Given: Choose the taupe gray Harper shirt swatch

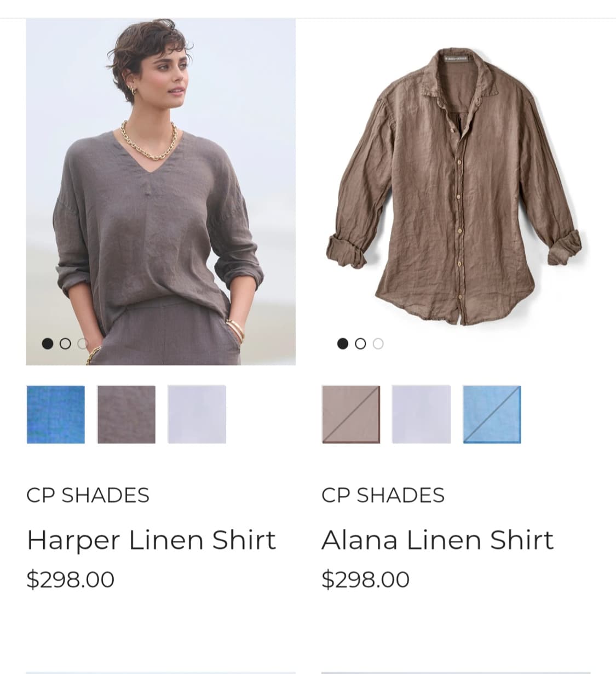Looking at the screenshot, I should [x=126, y=414].
